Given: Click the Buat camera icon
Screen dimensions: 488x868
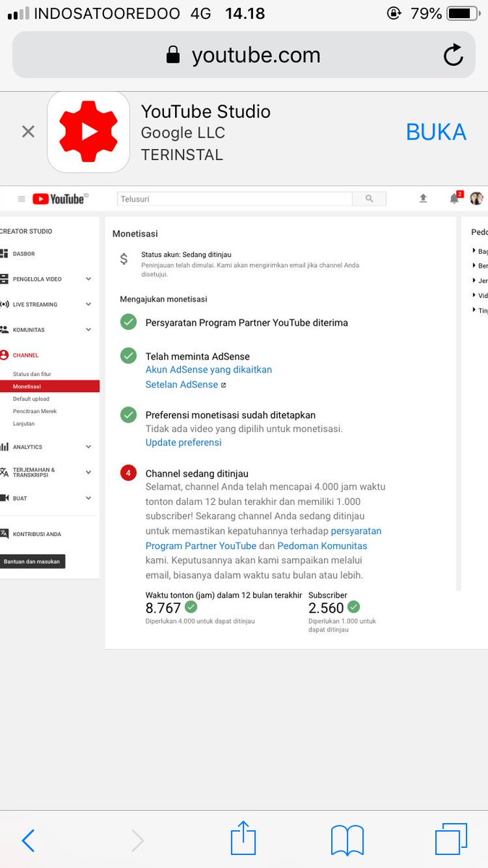Looking at the screenshot, I should 4,498.
